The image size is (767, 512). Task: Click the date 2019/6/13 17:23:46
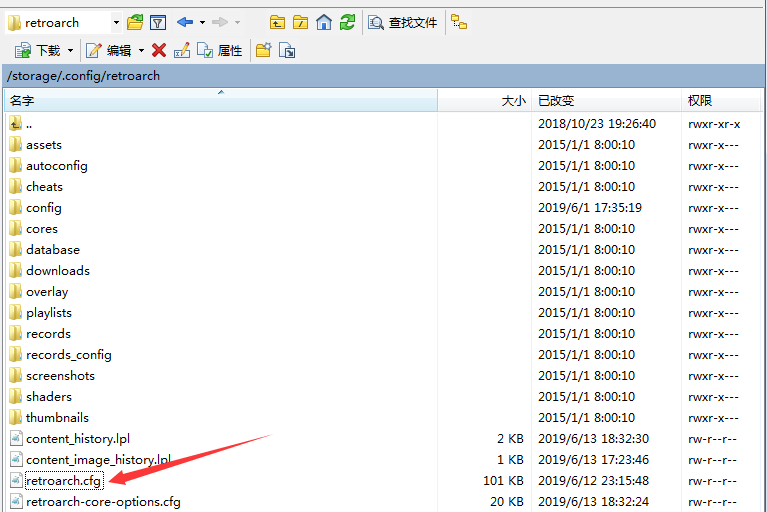(593, 460)
